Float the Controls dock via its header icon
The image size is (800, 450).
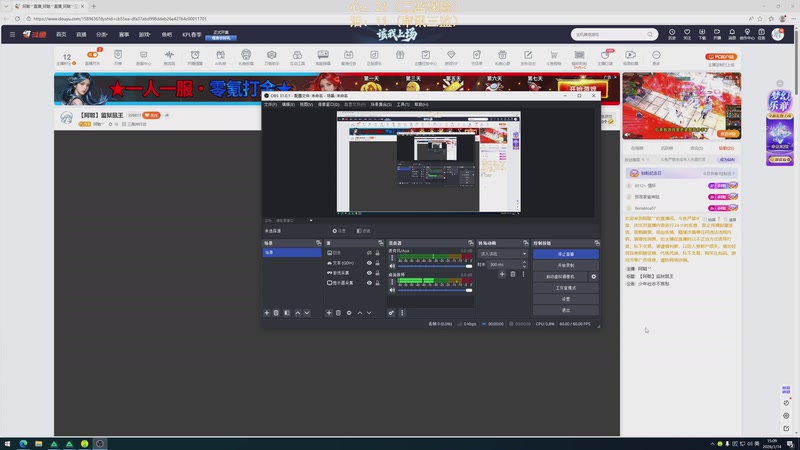(x=596, y=243)
